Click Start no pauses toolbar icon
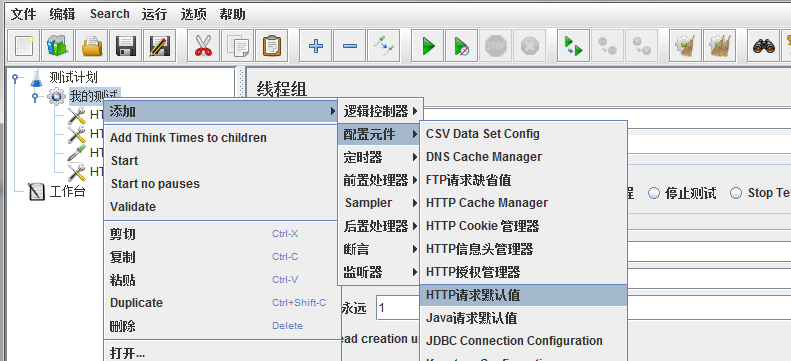This screenshot has width=791, height=361. tap(462, 46)
